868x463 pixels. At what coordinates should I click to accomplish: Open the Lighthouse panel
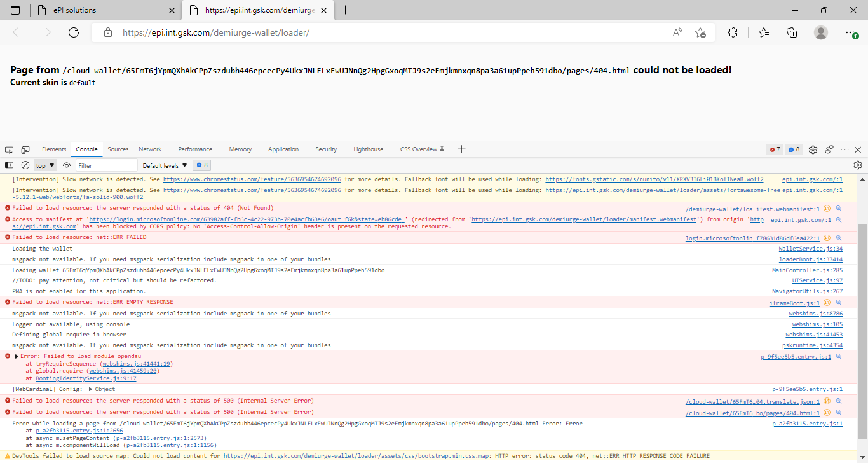click(368, 149)
